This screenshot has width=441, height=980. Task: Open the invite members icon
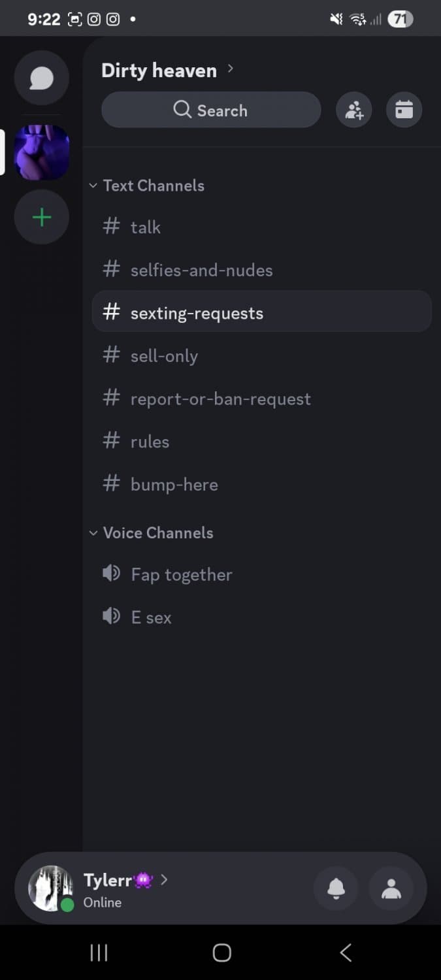[x=353, y=110]
